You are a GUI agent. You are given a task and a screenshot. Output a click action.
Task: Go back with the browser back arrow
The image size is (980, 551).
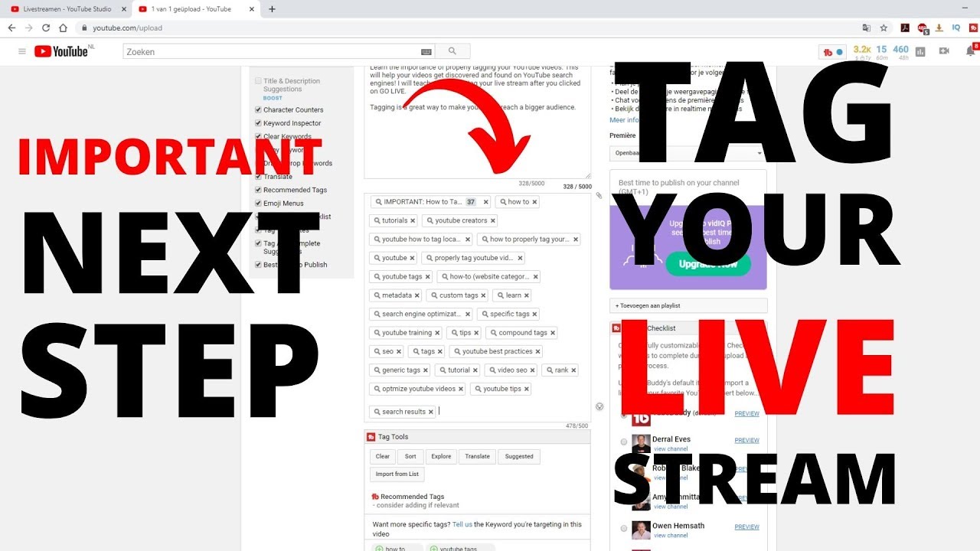coord(11,28)
